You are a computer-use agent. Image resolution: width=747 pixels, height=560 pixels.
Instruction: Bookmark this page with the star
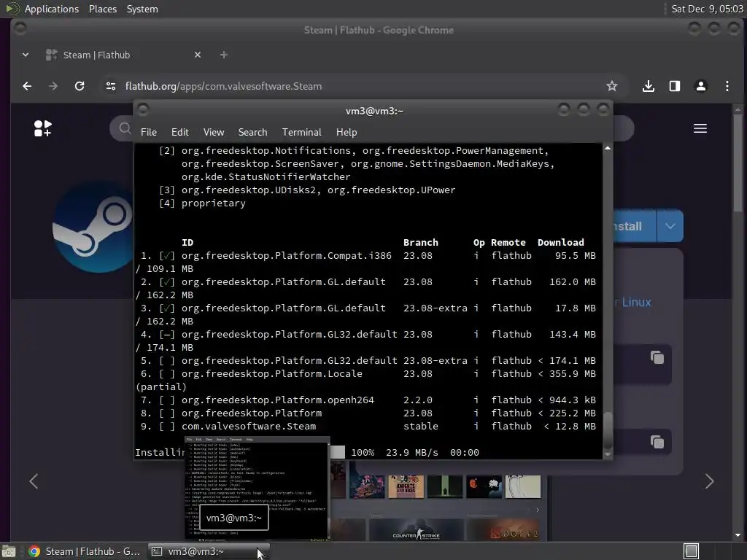tap(612, 86)
